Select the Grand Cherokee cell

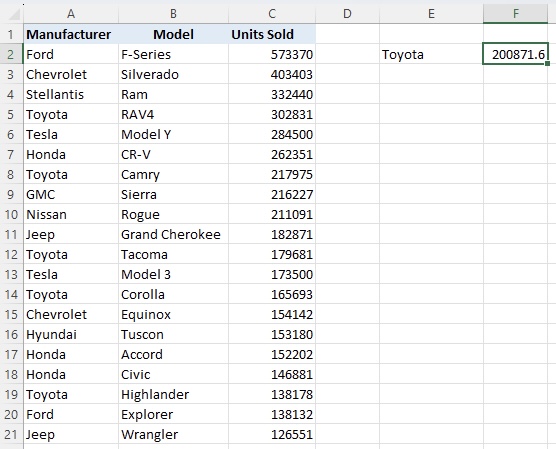click(173, 234)
